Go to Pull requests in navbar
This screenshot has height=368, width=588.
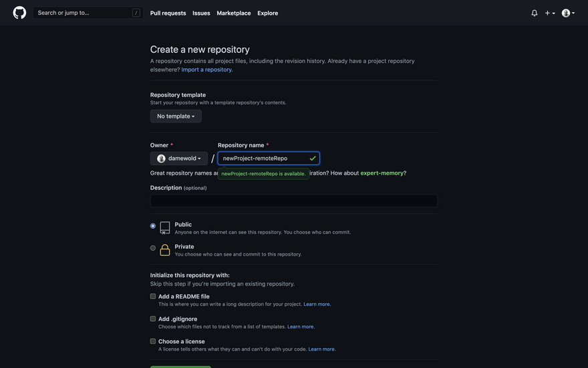click(168, 13)
